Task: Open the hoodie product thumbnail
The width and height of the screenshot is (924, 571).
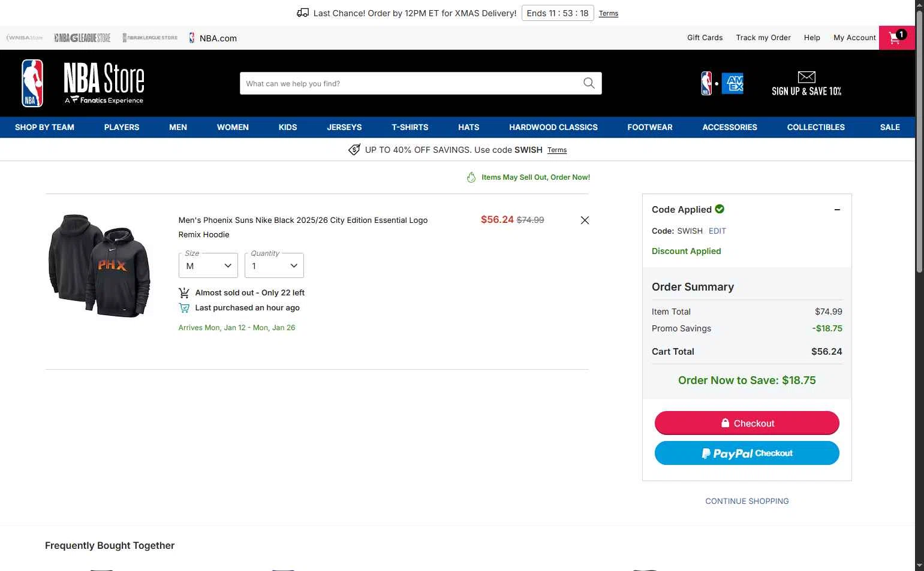Action: pos(100,265)
